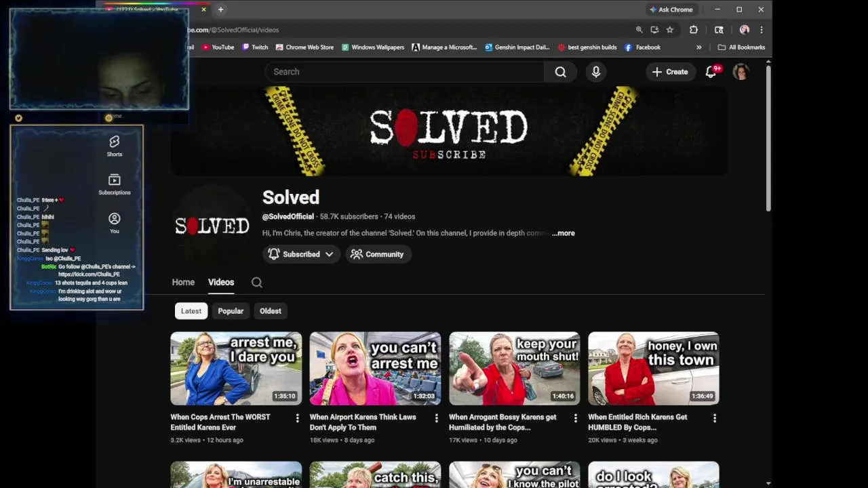Screen dimensions: 868x488
Task: Click the scrollbar down arrow
Action: pyautogui.click(x=768, y=483)
